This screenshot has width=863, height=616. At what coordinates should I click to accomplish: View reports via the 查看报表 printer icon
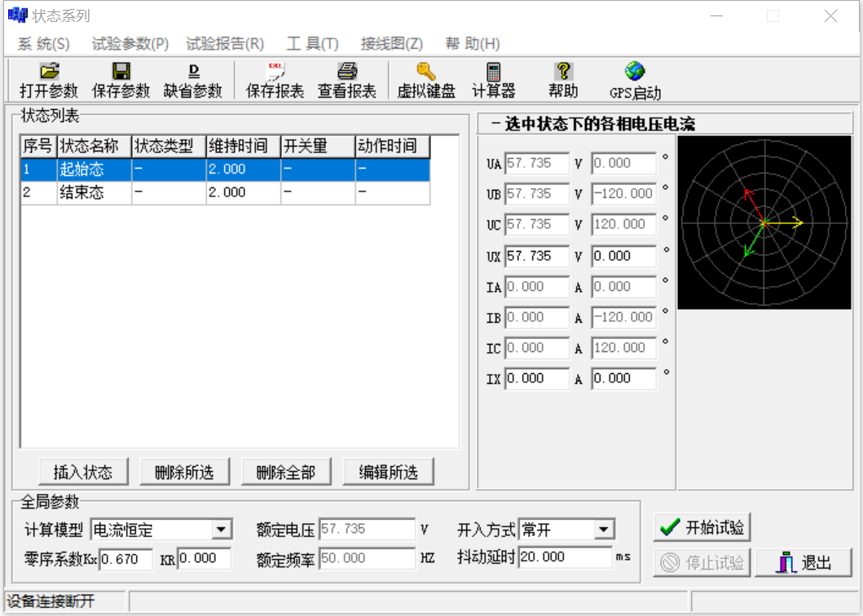pos(347,79)
